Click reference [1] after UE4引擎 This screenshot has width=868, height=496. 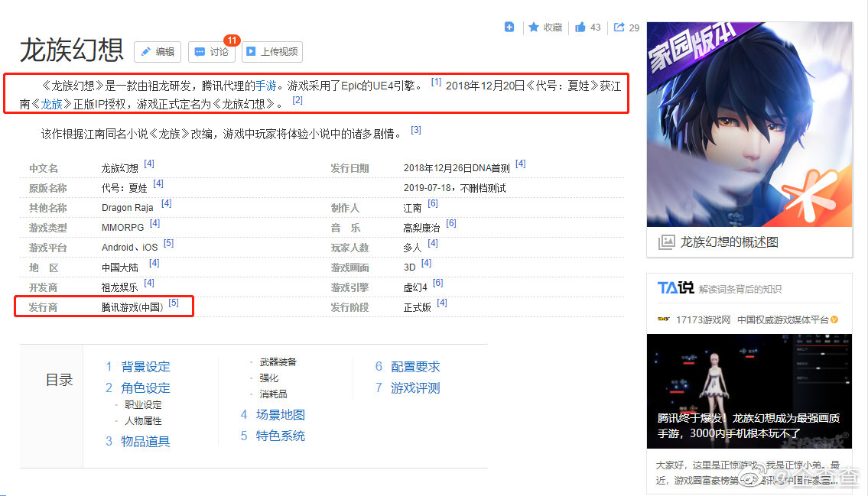[436, 83]
